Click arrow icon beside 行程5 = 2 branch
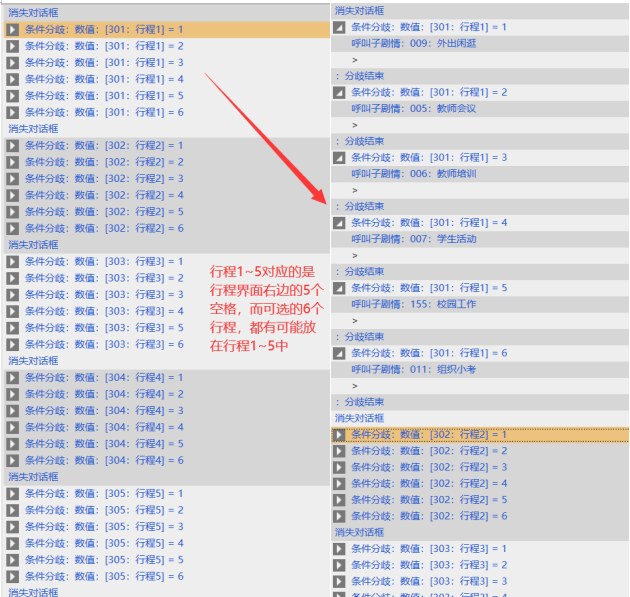630x597 pixels. pos(12,510)
